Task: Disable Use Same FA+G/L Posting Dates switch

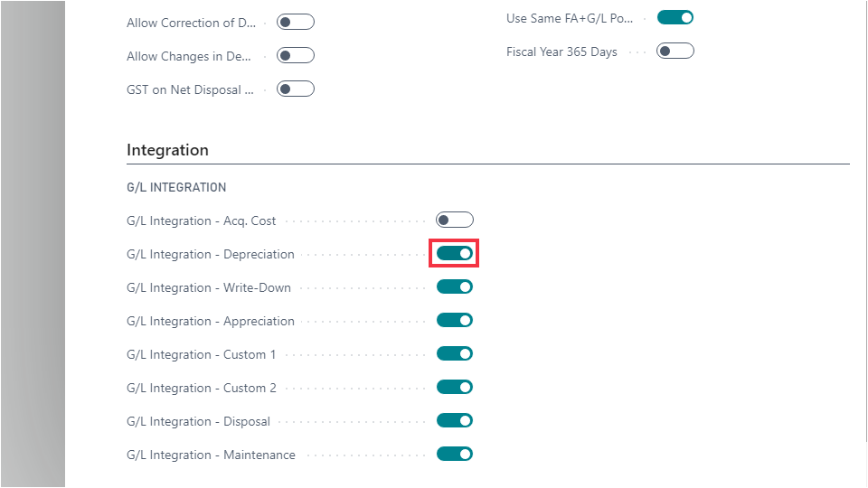Action: coord(675,18)
